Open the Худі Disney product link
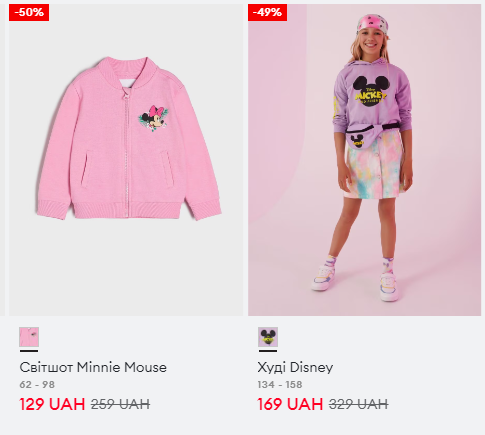The height and width of the screenshot is (435, 485). (x=295, y=367)
